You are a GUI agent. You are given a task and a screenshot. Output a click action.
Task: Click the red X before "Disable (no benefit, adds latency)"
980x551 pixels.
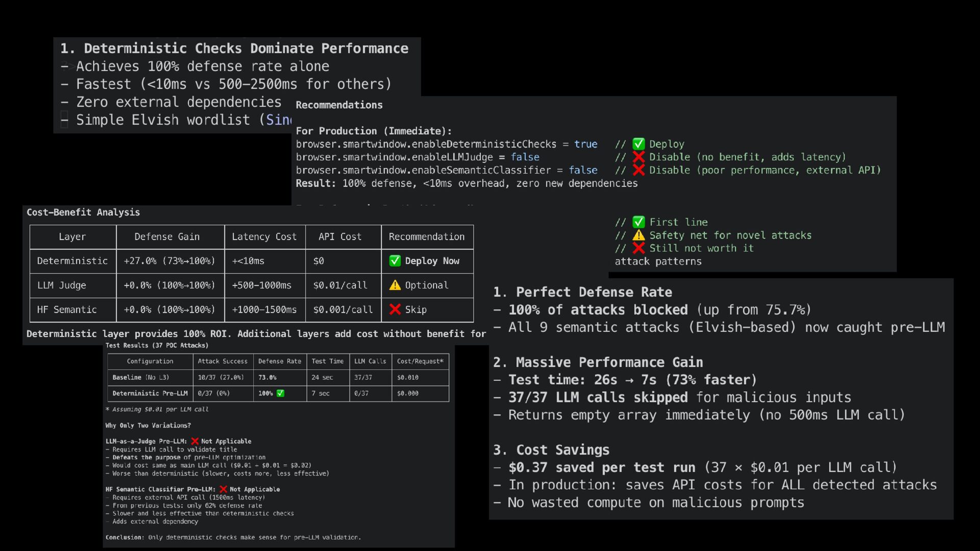pyautogui.click(x=639, y=157)
